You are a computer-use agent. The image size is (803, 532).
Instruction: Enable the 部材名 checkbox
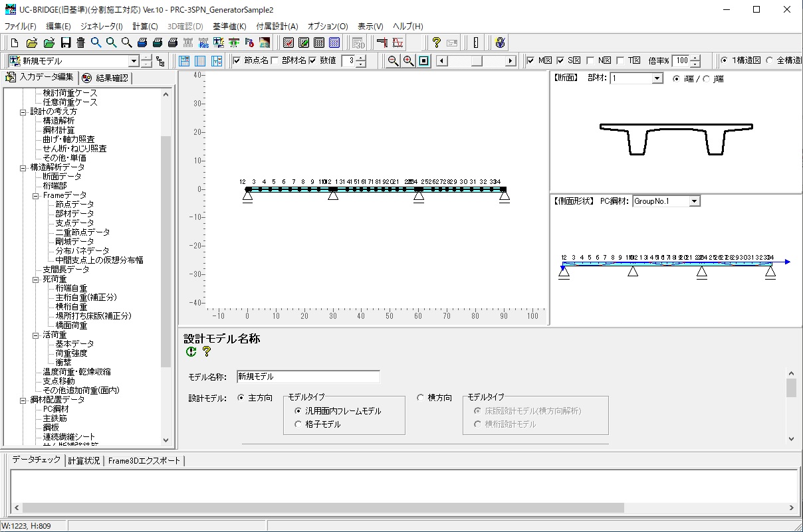[275, 61]
